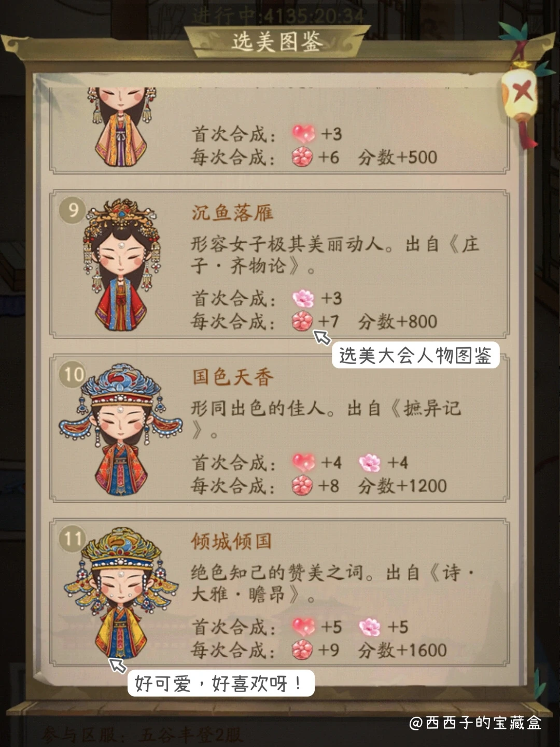Click the 沉鱼落雁 title text
Screen dimensions: 560x747
click(232, 213)
